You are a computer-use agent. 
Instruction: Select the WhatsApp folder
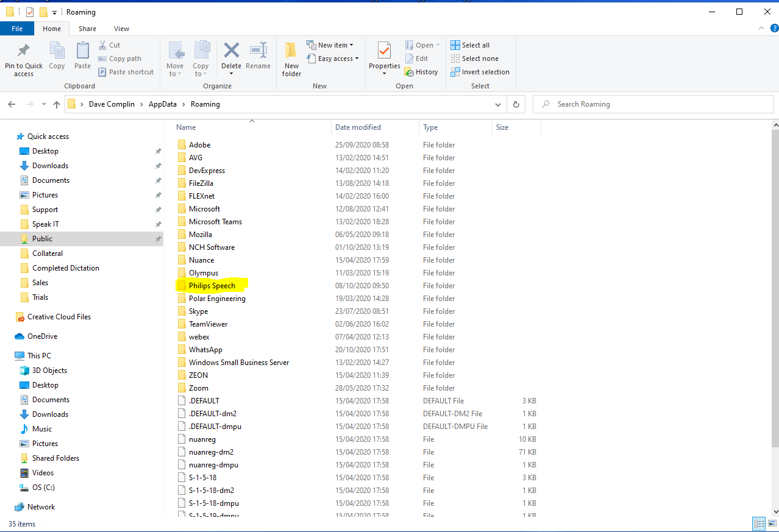[205, 350]
